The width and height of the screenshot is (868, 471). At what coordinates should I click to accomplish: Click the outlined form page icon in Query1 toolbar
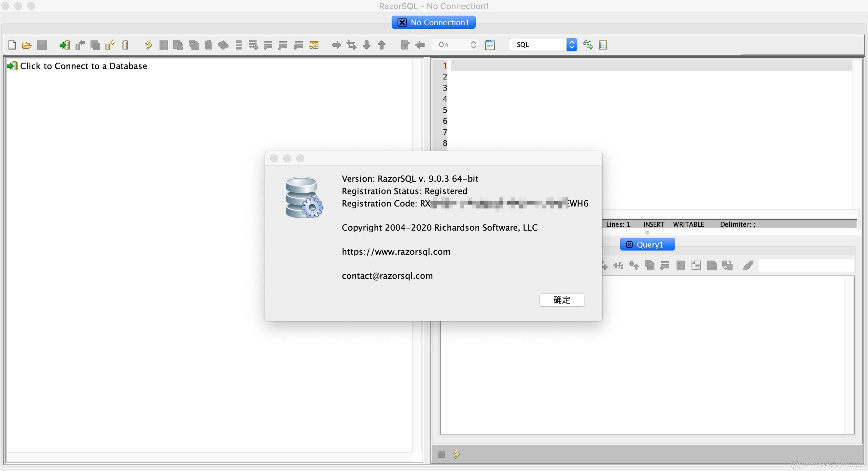point(696,266)
